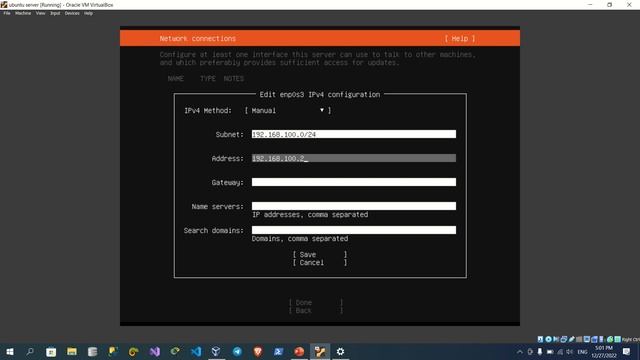Image resolution: width=640 pixels, height=360 pixels.
Task: Open Settings gear on the taskbar
Action: pos(340,351)
